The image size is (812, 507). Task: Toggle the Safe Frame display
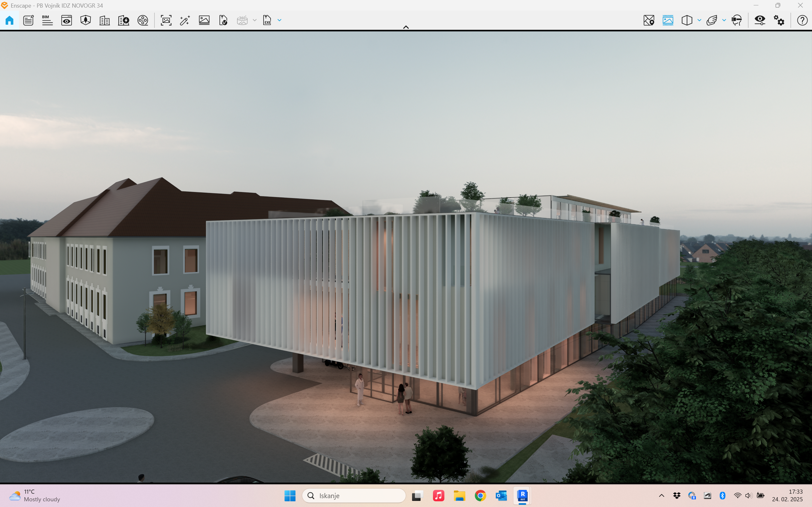(x=668, y=21)
